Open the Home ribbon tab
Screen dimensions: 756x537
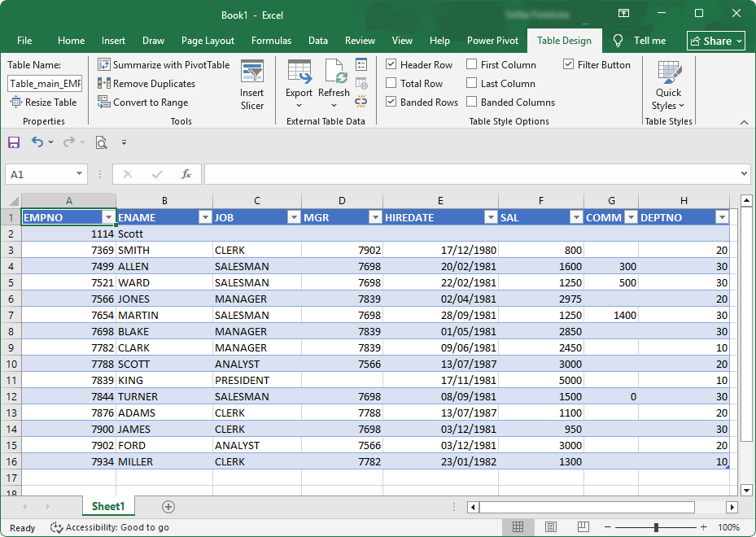tap(72, 41)
